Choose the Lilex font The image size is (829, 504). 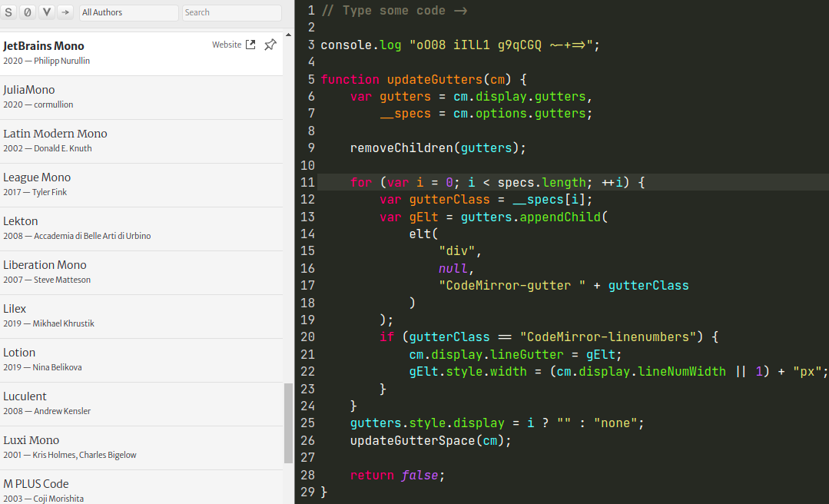(141, 317)
